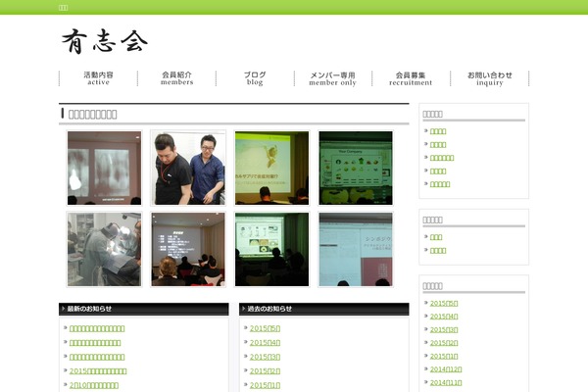This screenshot has height=392, width=588.
Task: Open the 2015年2月 link under 過去のお知らせ
Action: 266,371
